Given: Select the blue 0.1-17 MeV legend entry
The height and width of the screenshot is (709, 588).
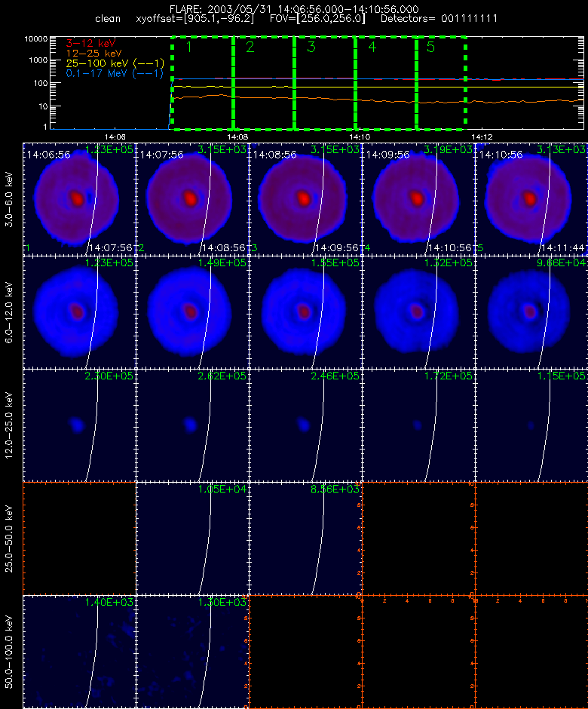Looking at the screenshot, I should click(115, 73).
